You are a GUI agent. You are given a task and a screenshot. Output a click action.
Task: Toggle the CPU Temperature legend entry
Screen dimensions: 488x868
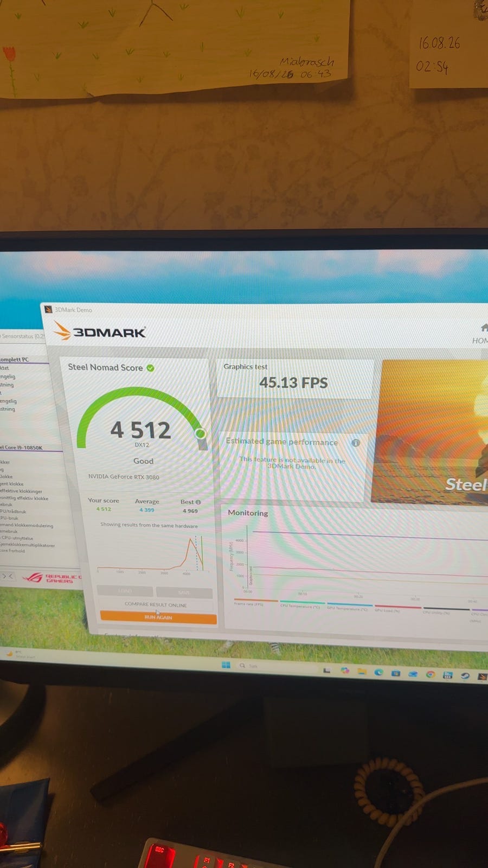pyautogui.click(x=300, y=605)
